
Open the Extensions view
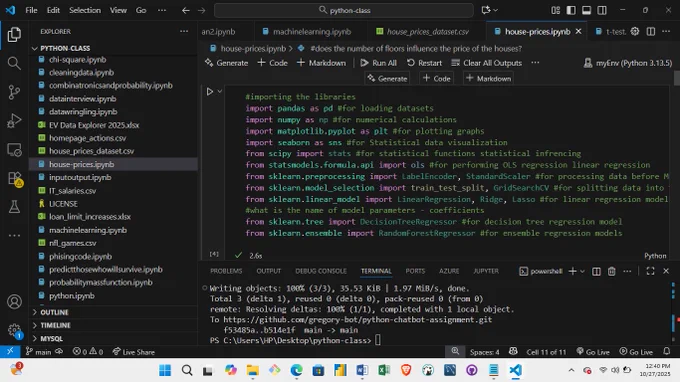point(14,178)
